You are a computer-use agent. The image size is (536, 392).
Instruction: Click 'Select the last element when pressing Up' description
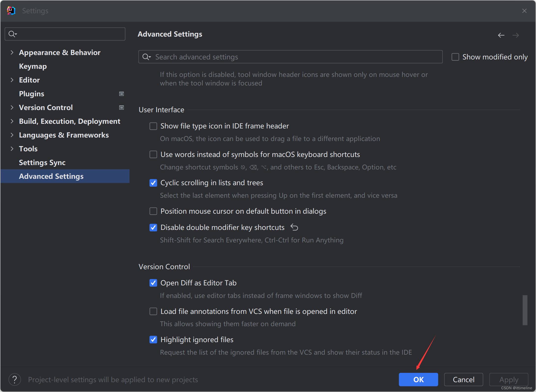(279, 196)
